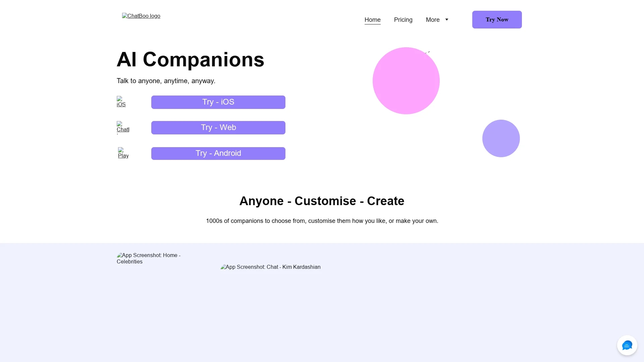Image resolution: width=644 pixels, height=362 pixels.
Task: Click the Play store icon beside Try - Android
Action: pyautogui.click(x=123, y=153)
